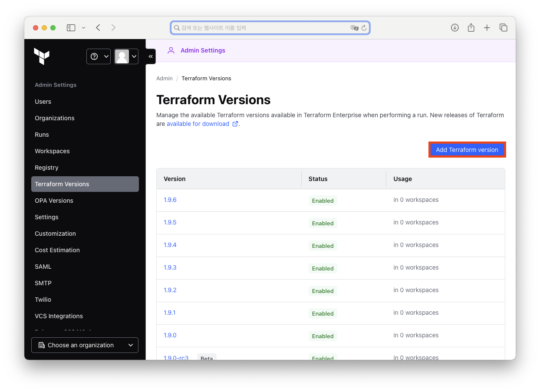Open a new tab with plus icon
Screen dimensions: 540x392
[x=487, y=28]
